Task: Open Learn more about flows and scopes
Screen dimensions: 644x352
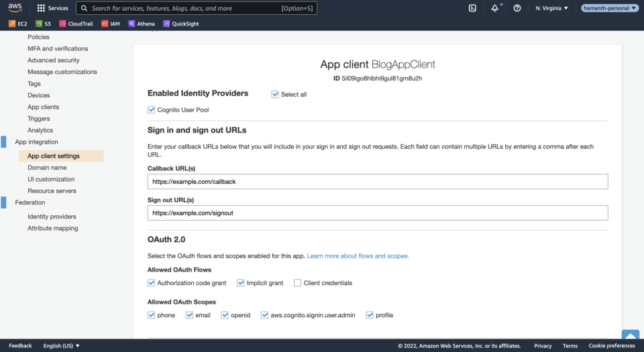Action: [x=358, y=256]
